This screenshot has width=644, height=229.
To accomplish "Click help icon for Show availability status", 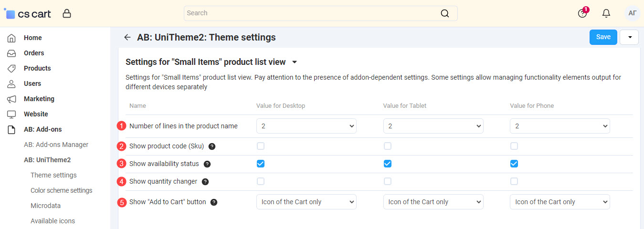I will point(207,164).
